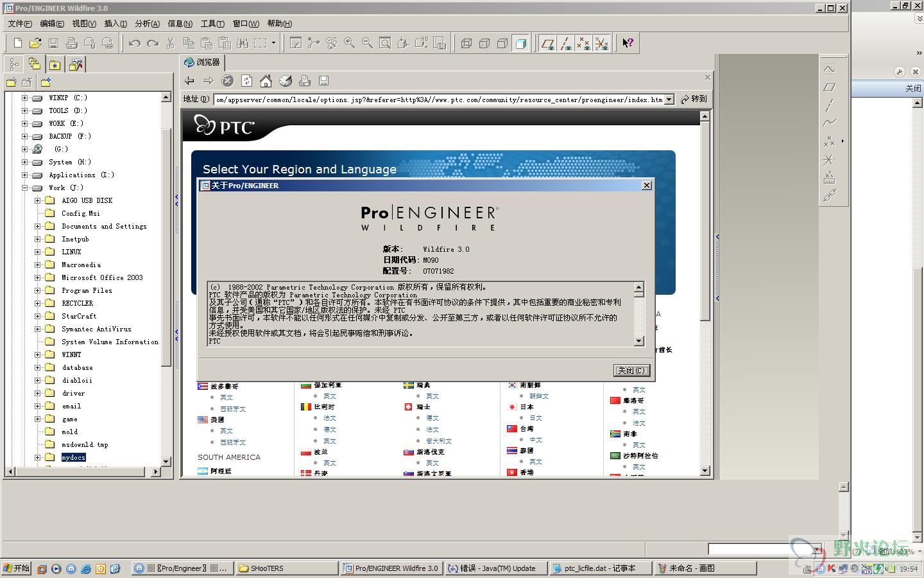Image resolution: width=924 pixels, height=578 pixels.
Task: Open the 视图(V) menu
Action: 84,23
